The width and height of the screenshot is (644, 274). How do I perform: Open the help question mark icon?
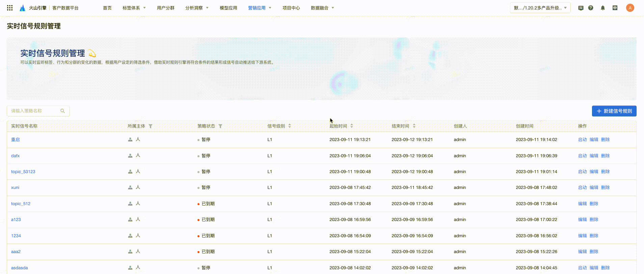pos(591,8)
